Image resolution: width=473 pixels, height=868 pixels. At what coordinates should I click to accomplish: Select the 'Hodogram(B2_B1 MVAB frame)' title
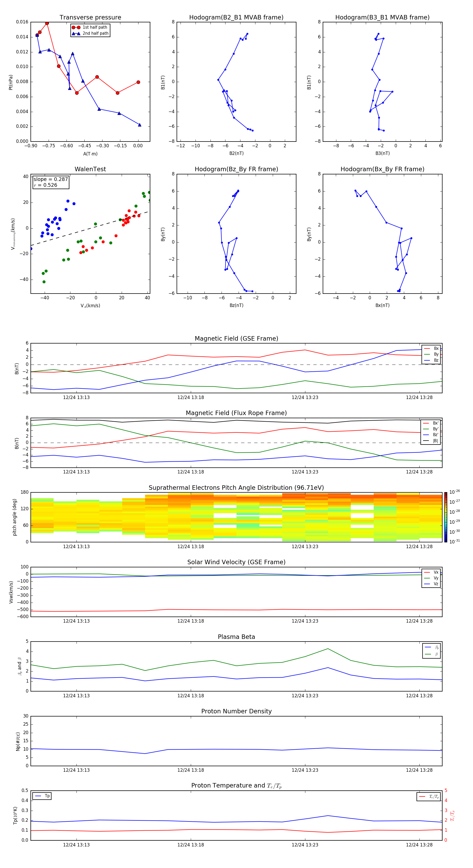[236, 18]
